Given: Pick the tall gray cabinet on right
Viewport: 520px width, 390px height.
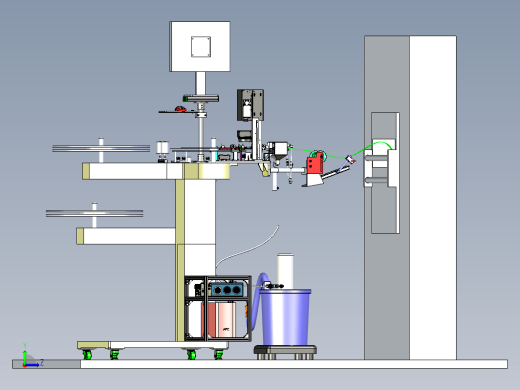Looking at the screenshot, I should point(410,197).
